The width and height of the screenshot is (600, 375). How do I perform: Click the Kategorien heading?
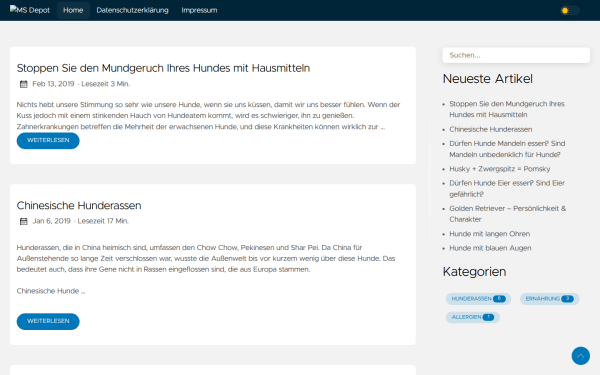click(474, 272)
